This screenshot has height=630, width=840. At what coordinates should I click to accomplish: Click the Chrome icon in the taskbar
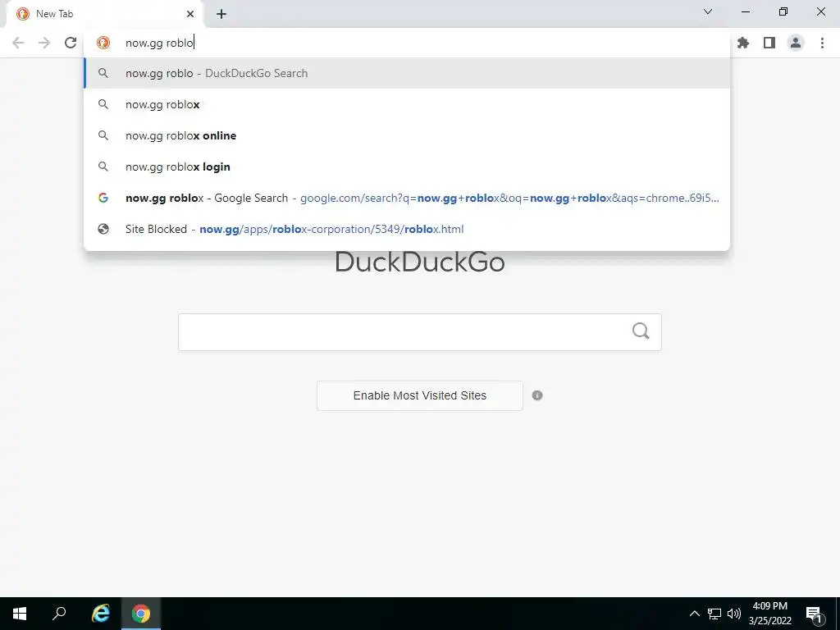(141, 614)
